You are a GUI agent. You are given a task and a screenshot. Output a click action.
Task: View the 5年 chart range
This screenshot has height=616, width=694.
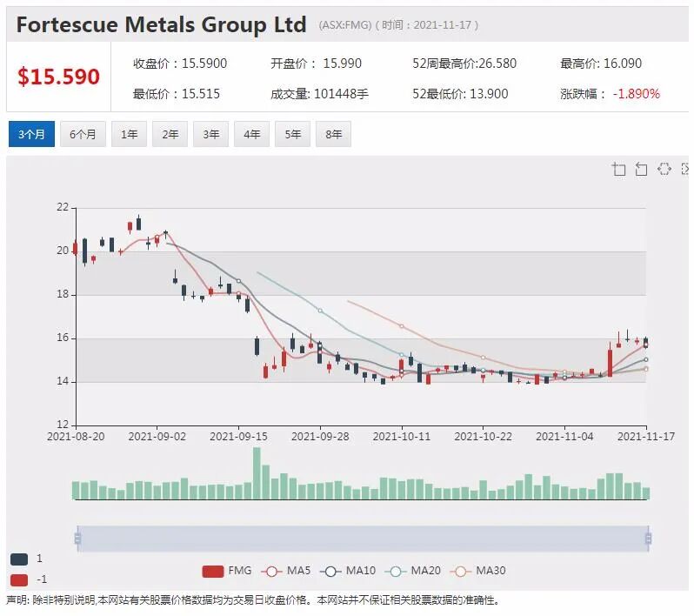pos(292,134)
